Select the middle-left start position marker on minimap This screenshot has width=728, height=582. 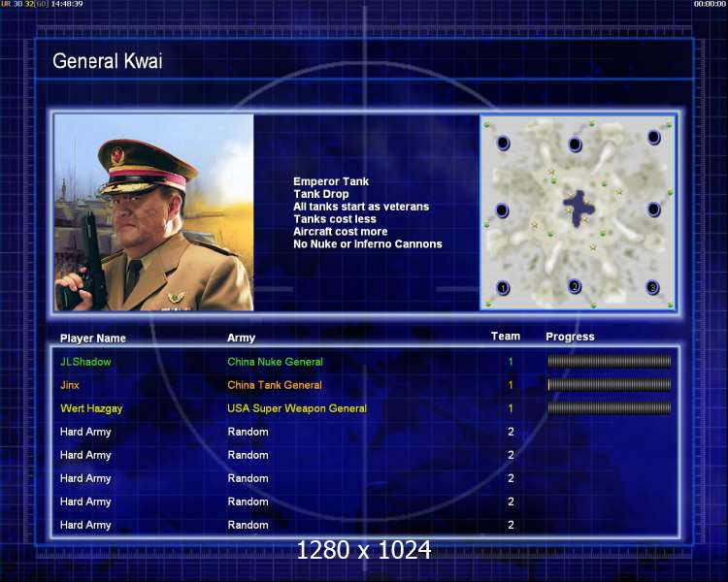point(502,210)
